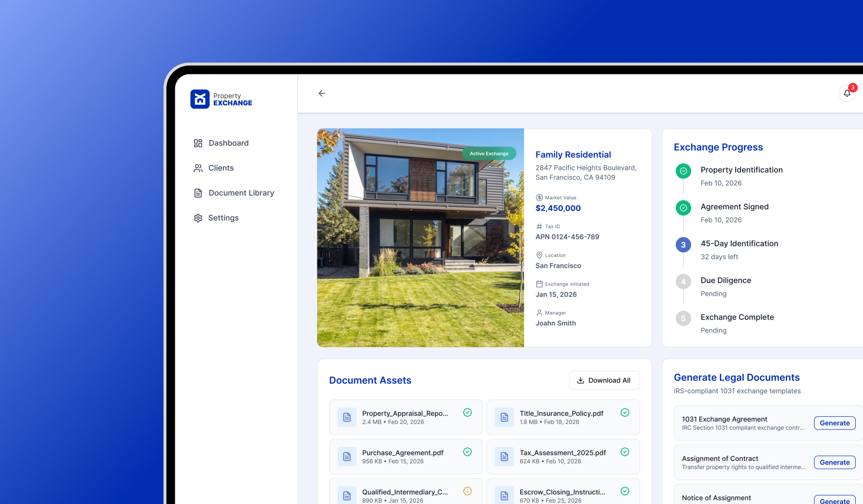
Task: Generate the Assignment of Contract
Action: click(x=835, y=462)
